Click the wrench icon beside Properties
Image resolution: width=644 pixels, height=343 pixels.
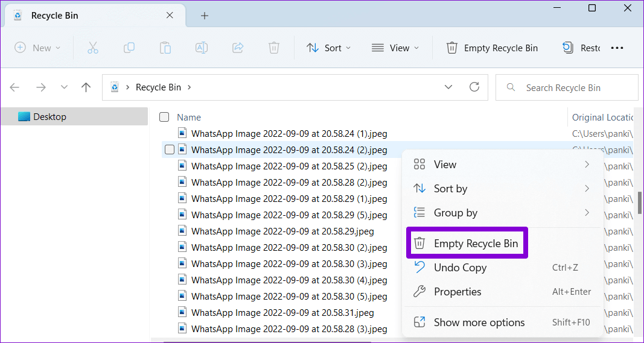(x=419, y=292)
